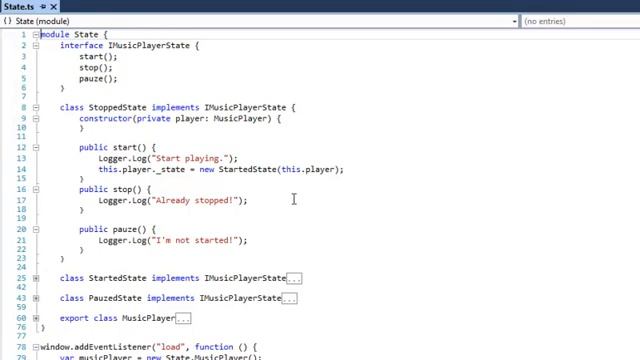Click StartedState in new expression line 14

click(x=247, y=169)
